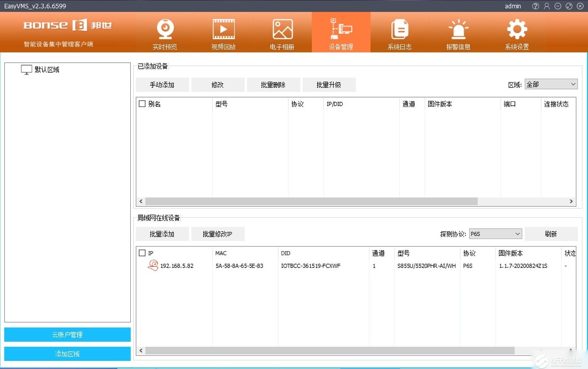Select IP address 192.168.5.82 cell
This screenshot has height=369, width=588.
click(177, 266)
